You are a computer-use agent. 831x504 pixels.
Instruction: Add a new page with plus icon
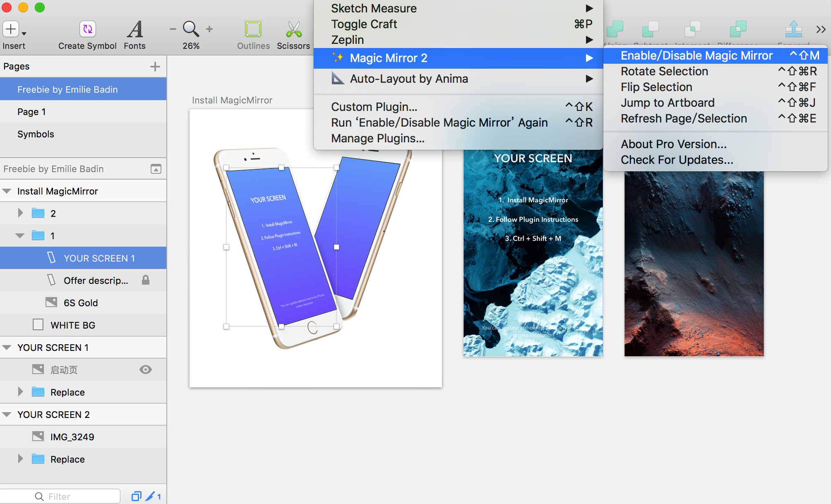[x=155, y=67]
